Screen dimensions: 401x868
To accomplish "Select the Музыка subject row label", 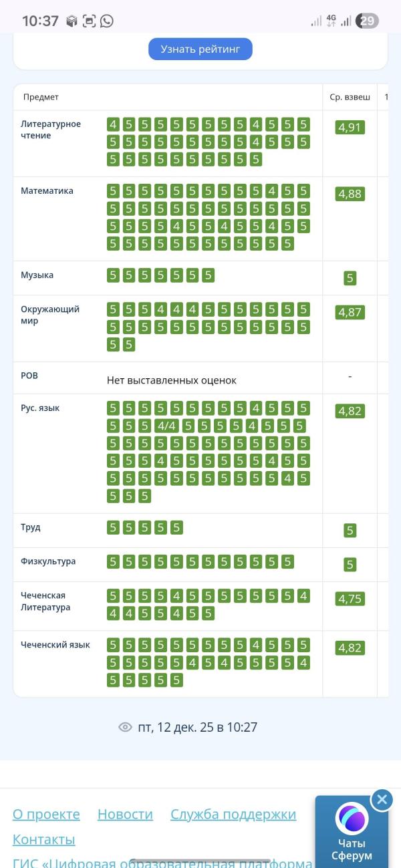I will coord(37,275).
